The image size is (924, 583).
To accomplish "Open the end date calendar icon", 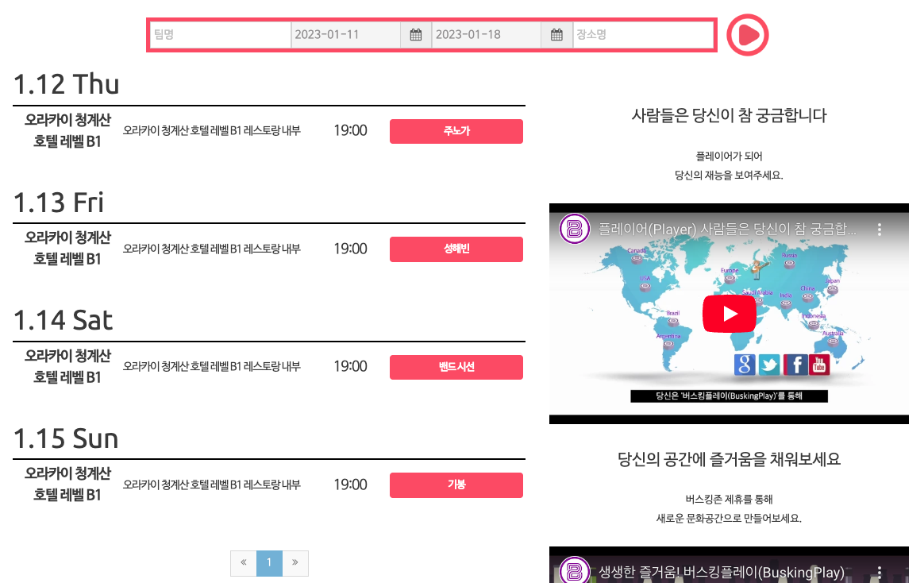I will [x=556, y=35].
